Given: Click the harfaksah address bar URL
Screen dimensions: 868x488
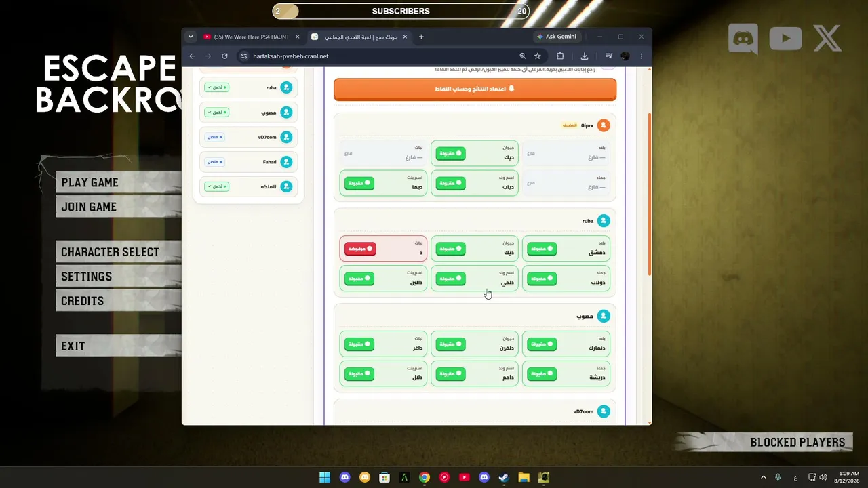Looking at the screenshot, I should coord(290,56).
